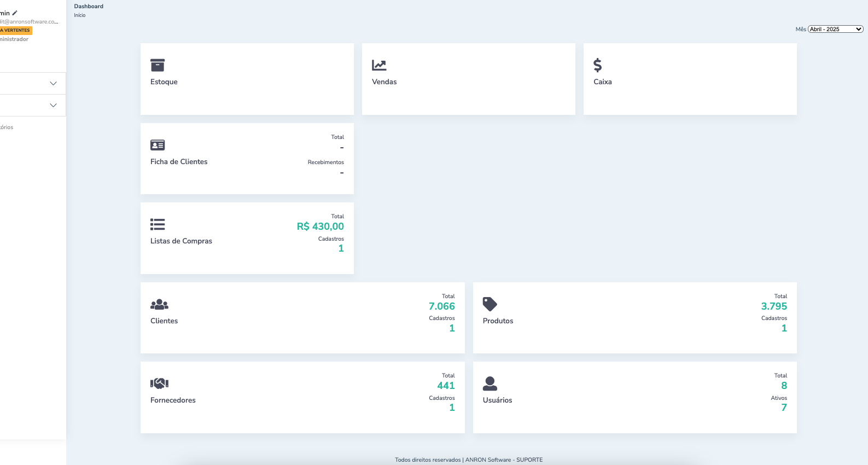Click the Clientes people group icon
This screenshot has height=465, width=868.
[x=159, y=304]
